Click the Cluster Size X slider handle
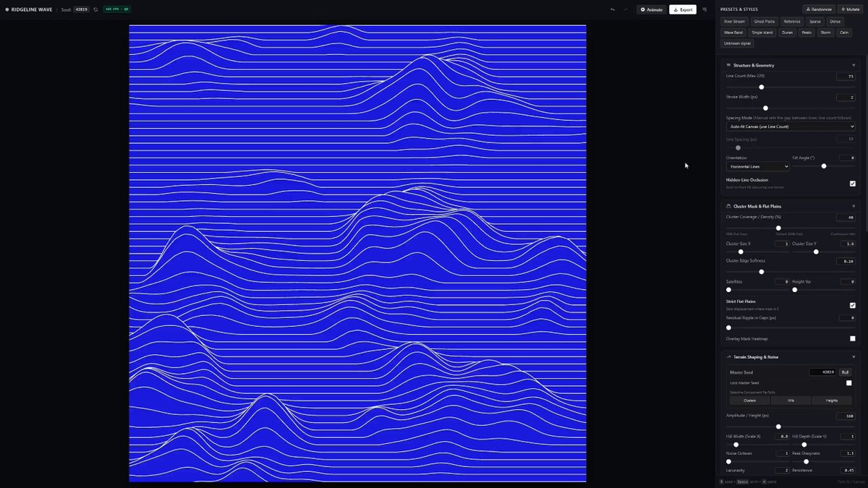Screen dimensions: 868x488 (741, 252)
